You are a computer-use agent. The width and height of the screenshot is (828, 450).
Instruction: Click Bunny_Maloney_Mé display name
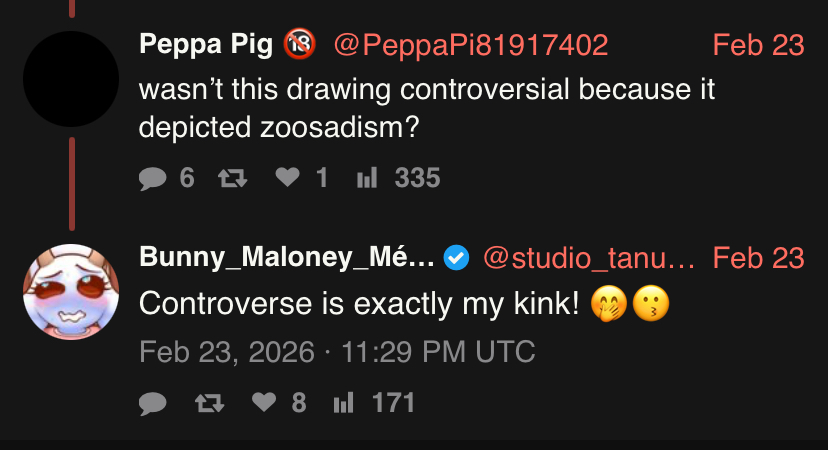pos(286,258)
